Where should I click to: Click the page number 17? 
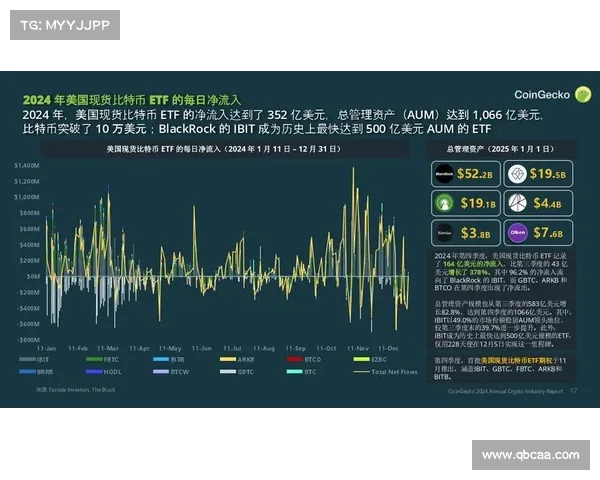click(x=573, y=391)
